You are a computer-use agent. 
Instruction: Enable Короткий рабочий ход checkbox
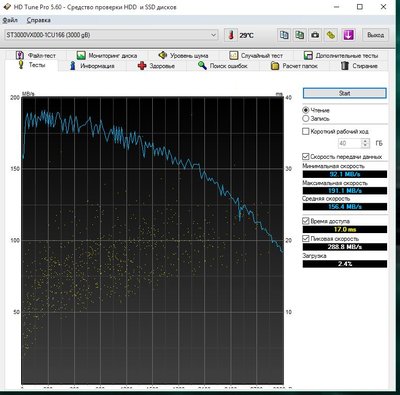point(306,131)
